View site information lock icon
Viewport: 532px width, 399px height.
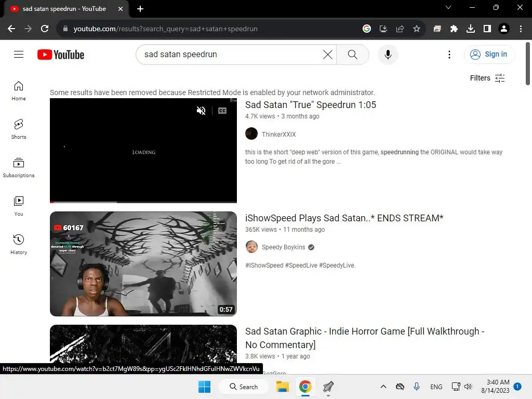pyautogui.click(x=65, y=29)
